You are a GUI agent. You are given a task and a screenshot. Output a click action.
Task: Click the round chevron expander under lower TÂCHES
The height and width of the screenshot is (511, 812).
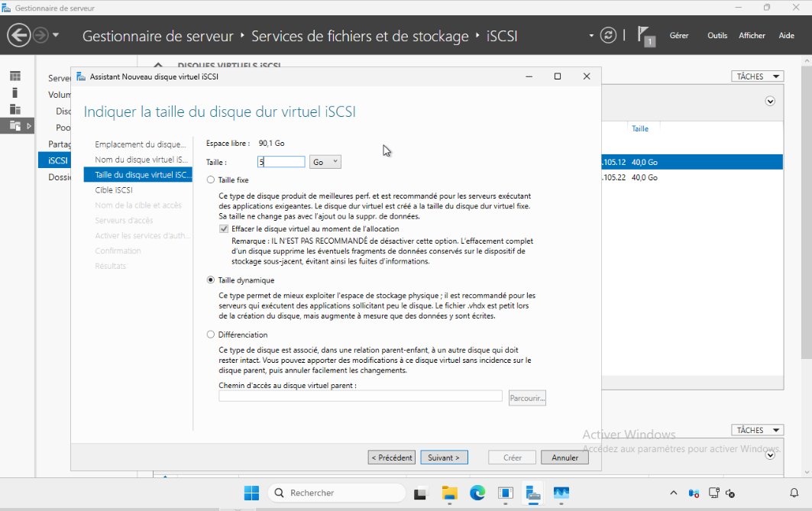point(770,455)
